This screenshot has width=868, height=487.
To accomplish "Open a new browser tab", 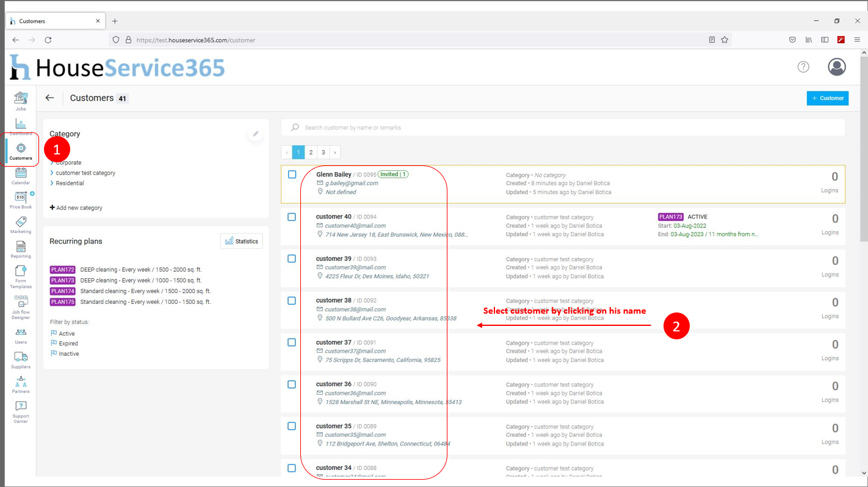I will click(115, 21).
